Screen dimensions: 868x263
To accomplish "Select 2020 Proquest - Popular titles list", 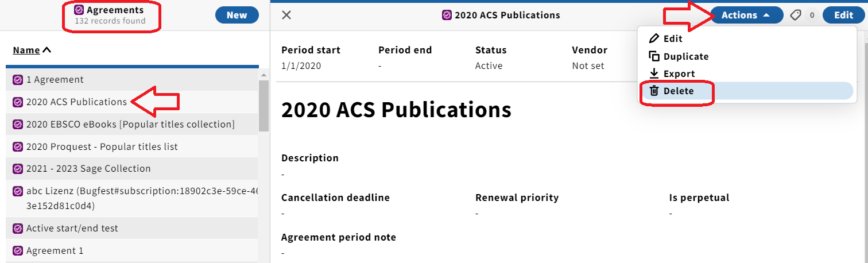I will (x=132, y=146).
